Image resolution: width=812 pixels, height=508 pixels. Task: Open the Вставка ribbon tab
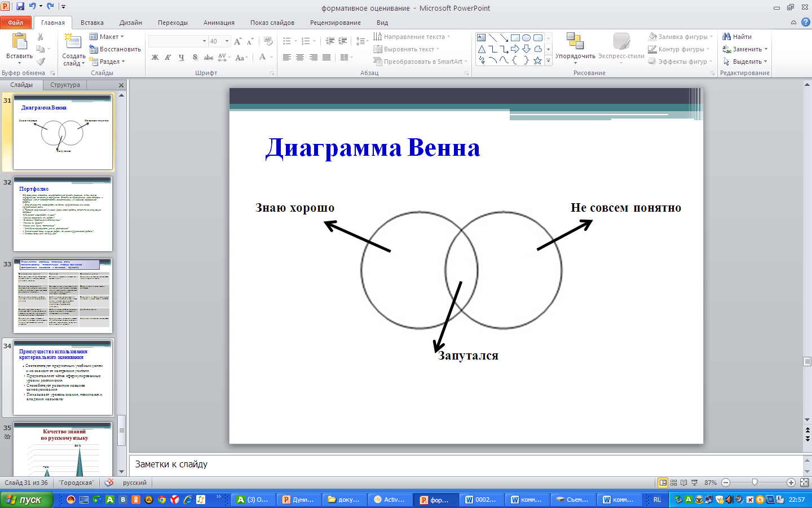[92, 23]
